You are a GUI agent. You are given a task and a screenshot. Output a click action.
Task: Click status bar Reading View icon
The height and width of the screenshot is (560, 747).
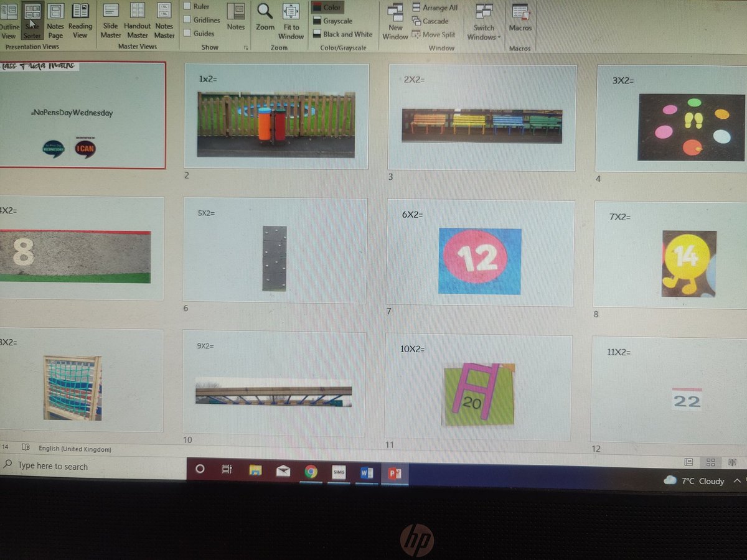pos(733,462)
